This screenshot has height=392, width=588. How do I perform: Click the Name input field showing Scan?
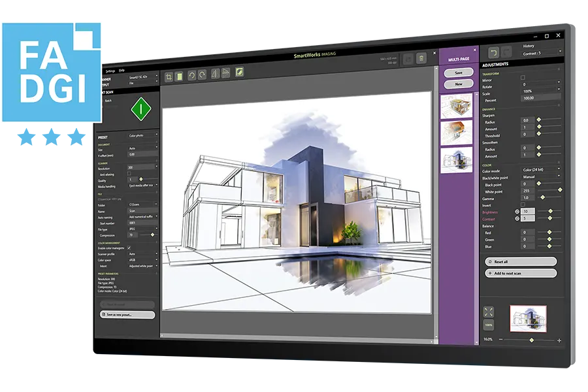143,211
